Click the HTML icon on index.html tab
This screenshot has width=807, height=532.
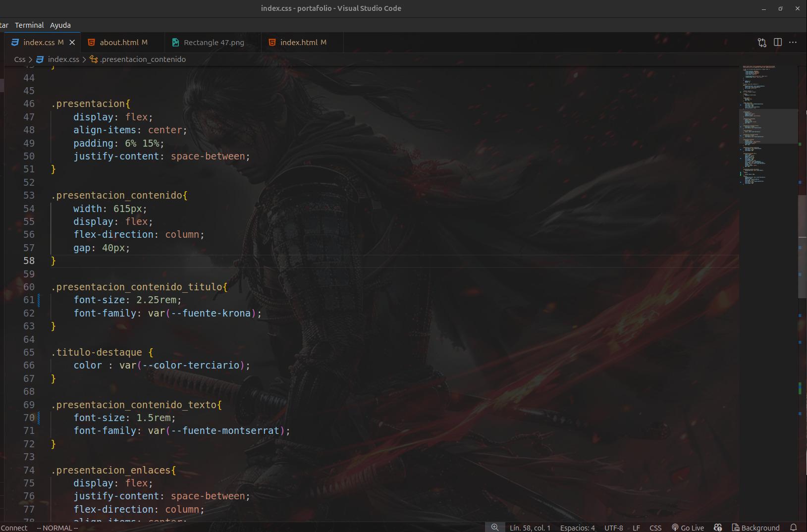[x=272, y=43]
